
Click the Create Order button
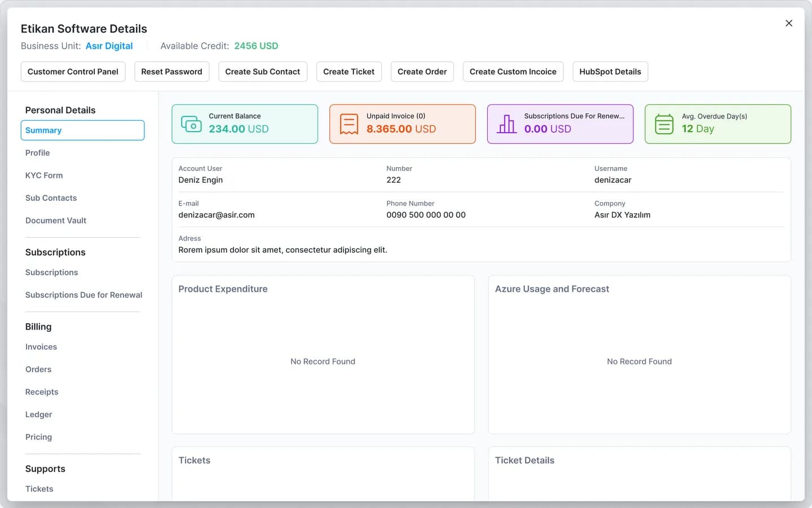[x=422, y=72]
